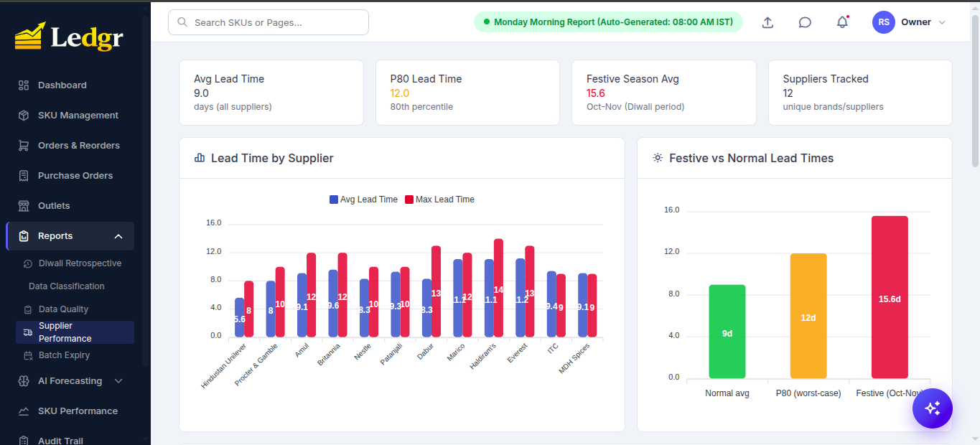
Task: Collapse the Reports menu chevron
Action: (x=118, y=236)
